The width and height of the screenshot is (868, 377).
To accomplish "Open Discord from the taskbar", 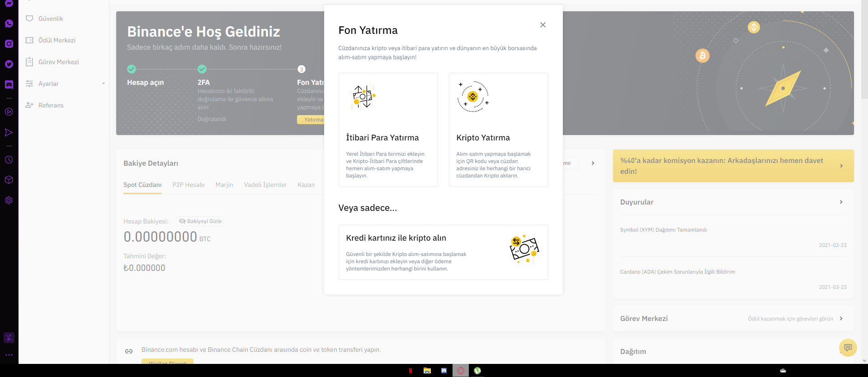I will click(444, 371).
